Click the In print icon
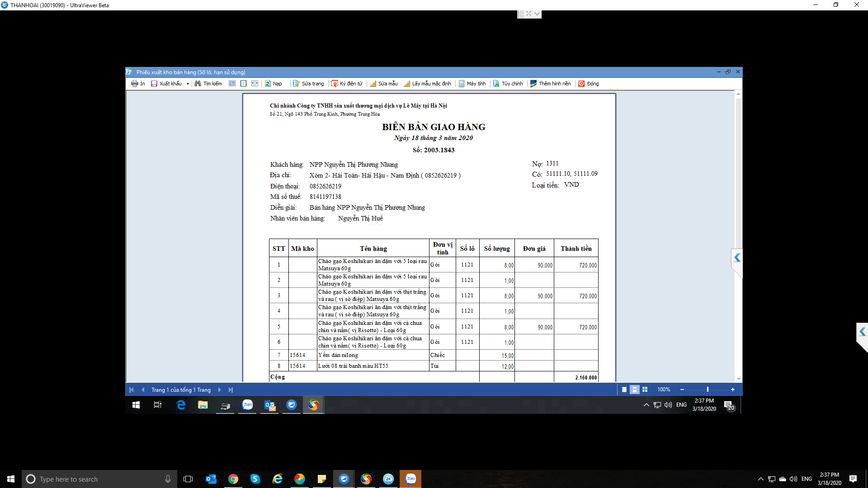The height and width of the screenshot is (488, 868). point(134,84)
